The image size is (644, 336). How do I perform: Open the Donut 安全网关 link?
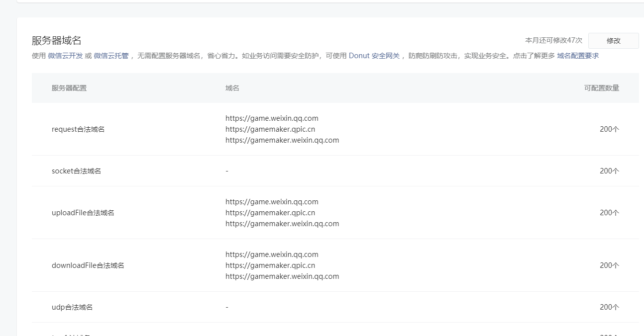[374, 56]
